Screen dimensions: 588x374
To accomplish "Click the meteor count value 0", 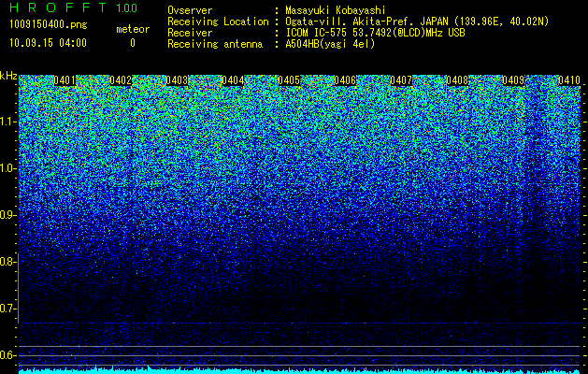I will [133, 43].
